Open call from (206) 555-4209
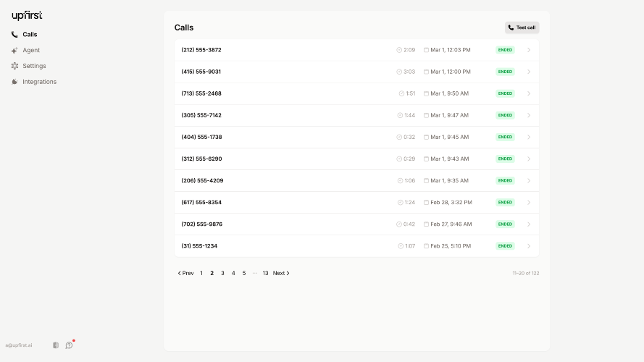Image resolution: width=644 pixels, height=362 pixels. 356,180
